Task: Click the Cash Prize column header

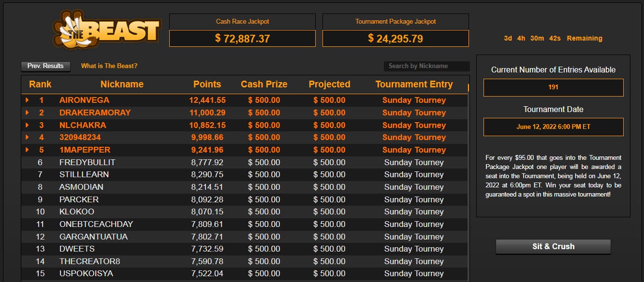Action: pos(264,85)
